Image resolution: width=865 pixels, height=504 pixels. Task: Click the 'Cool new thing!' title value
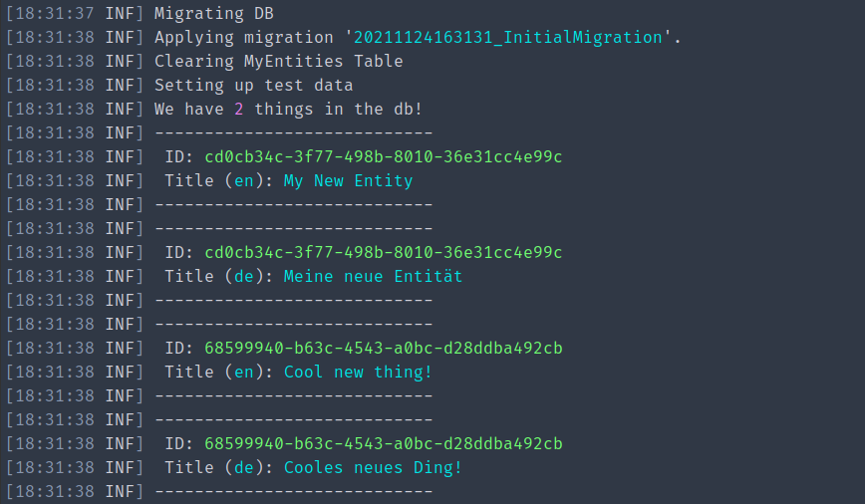(358, 372)
